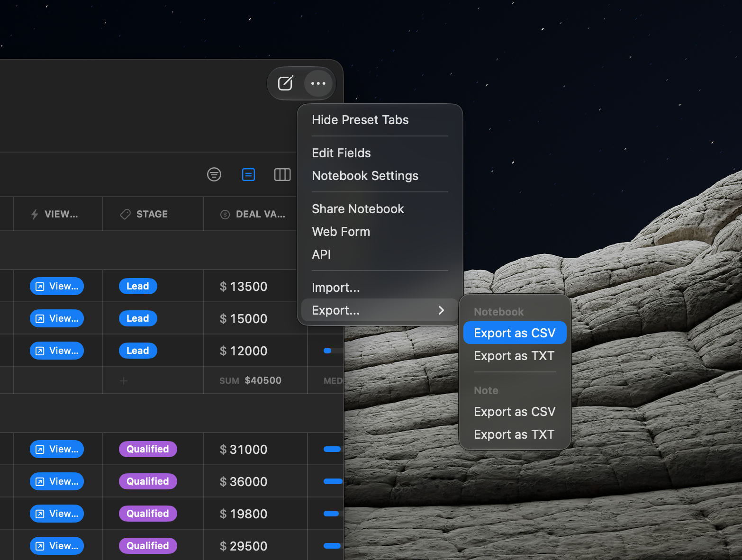The height and width of the screenshot is (560, 742).
Task: Choose Hide Preset Tabs from menu
Action: (380, 120)
